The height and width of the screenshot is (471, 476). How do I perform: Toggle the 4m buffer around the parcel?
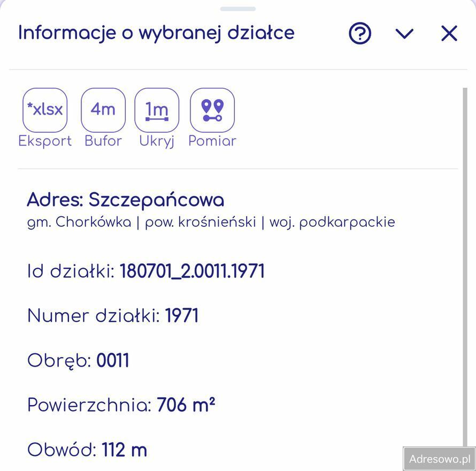coord(103,109)
